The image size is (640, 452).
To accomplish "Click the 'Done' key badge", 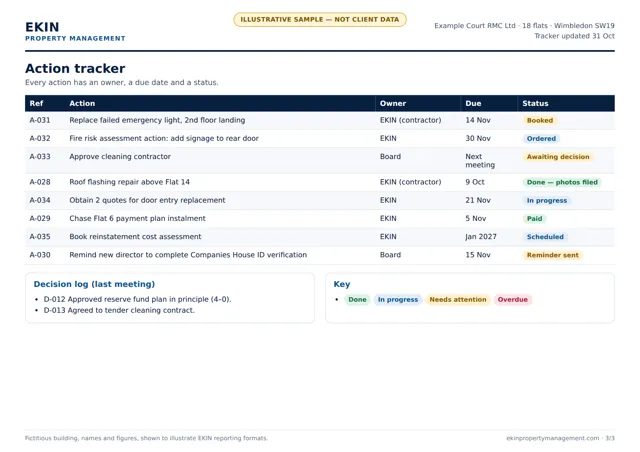I will click(x=357, y=300).
